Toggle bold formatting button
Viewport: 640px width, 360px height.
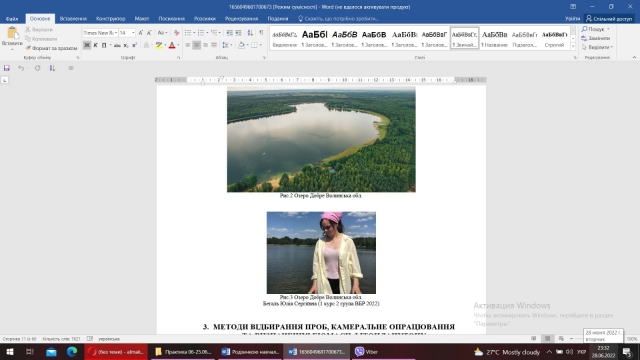[87, 45]
